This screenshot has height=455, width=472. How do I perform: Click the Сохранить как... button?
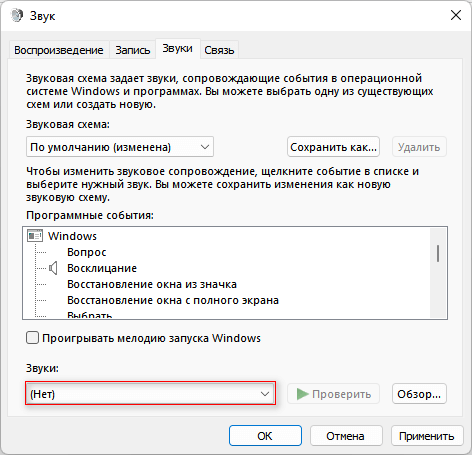pyautogui.click(x=333, y=147)
